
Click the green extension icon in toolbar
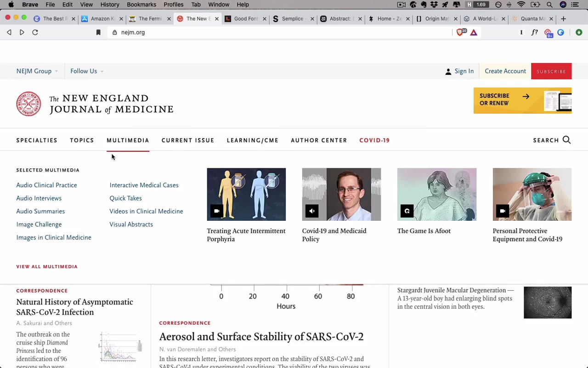[x=579, y=32]
